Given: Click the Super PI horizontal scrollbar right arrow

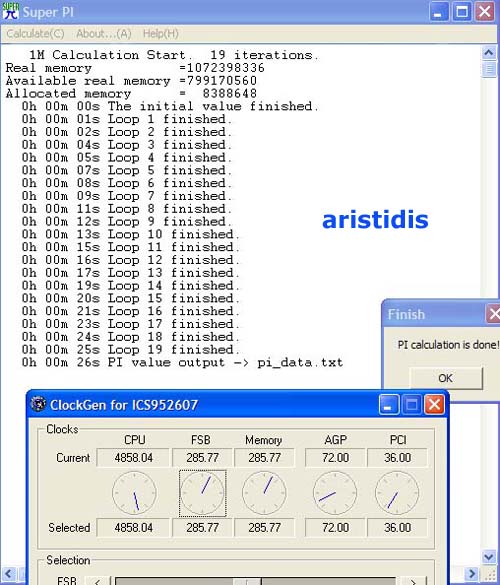Looking at the screenshot, I should pos(472,574).
